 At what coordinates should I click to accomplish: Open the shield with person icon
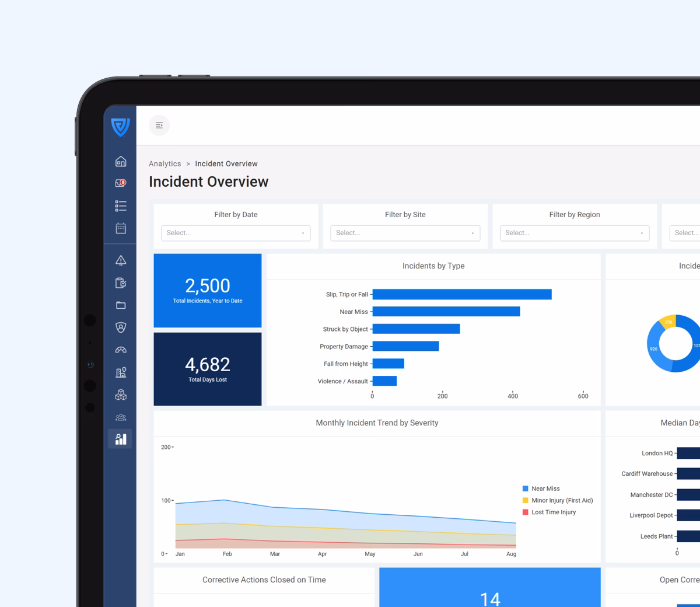[x=121, y=327]
